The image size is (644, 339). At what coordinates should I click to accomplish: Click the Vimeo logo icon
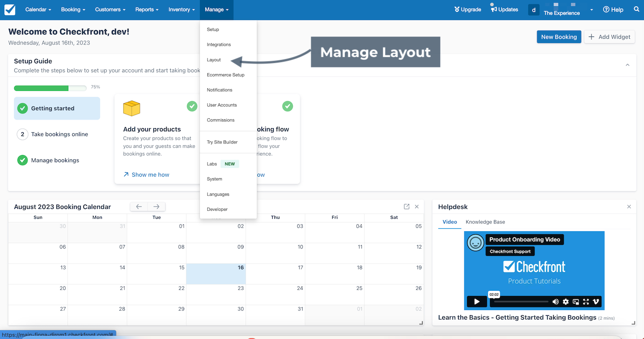596,302
